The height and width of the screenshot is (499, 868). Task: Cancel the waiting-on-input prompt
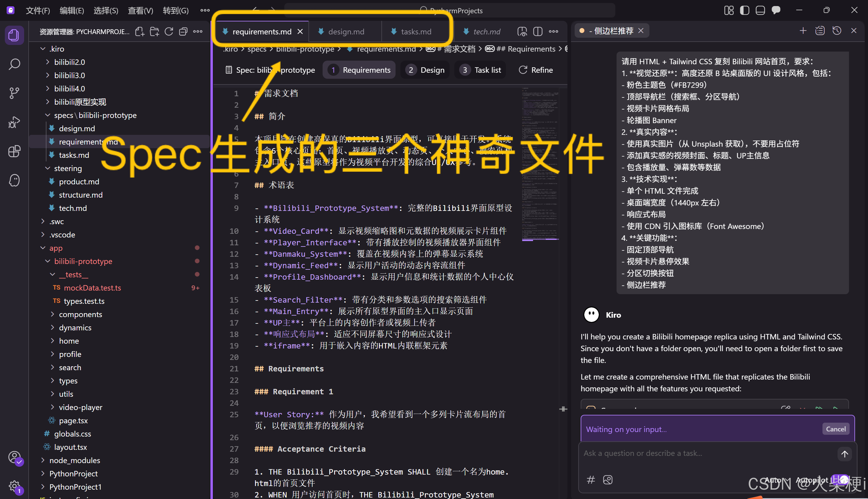pos(835,429)
